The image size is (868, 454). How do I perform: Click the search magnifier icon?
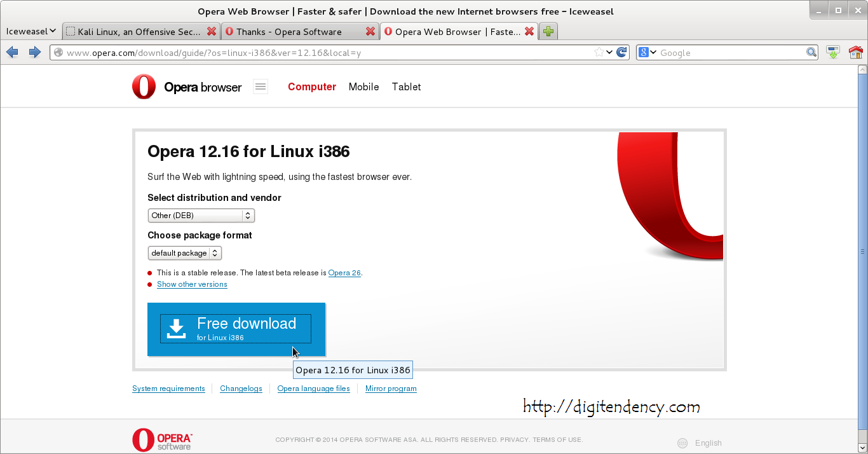[x=811, y=52]
